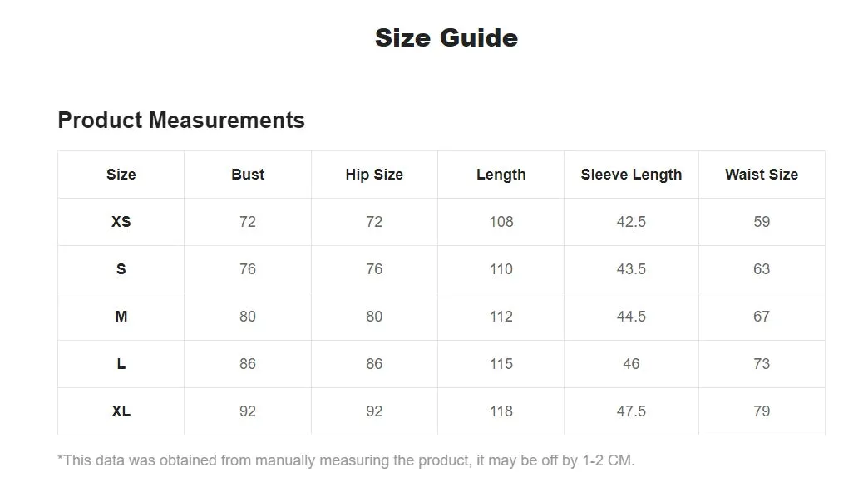Click the XS sleeve length value 42.5

631,222
